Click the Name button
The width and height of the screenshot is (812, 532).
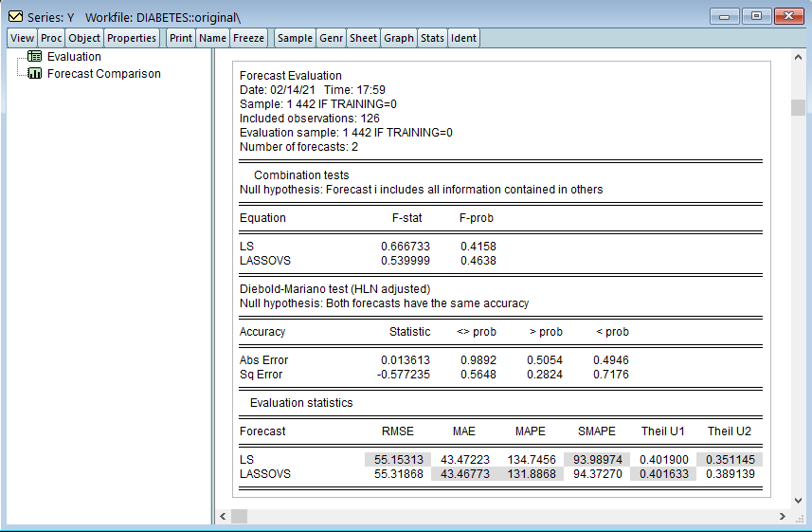tap(212, 38)
